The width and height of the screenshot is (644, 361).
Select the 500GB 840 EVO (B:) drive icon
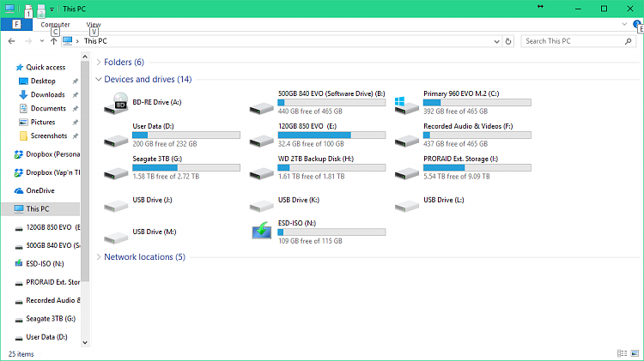click(261, 108)
